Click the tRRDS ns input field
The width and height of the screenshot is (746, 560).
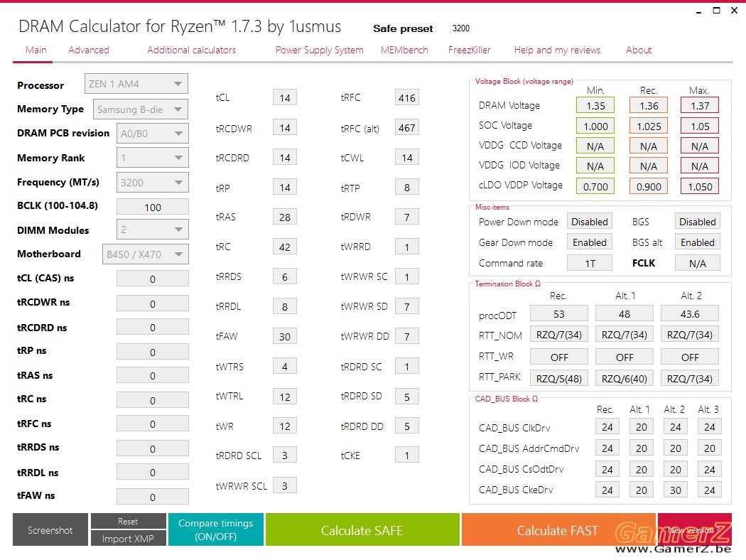click(152, 448)
